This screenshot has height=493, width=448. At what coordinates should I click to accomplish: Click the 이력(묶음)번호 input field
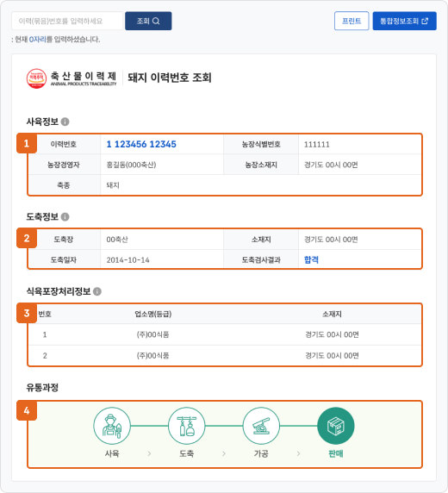[67, 21]
